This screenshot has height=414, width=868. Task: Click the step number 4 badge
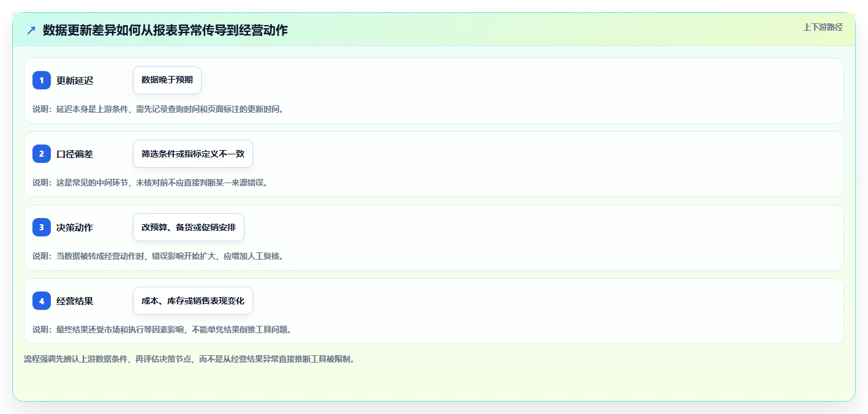pyautogui.click(x=42, y=301)
